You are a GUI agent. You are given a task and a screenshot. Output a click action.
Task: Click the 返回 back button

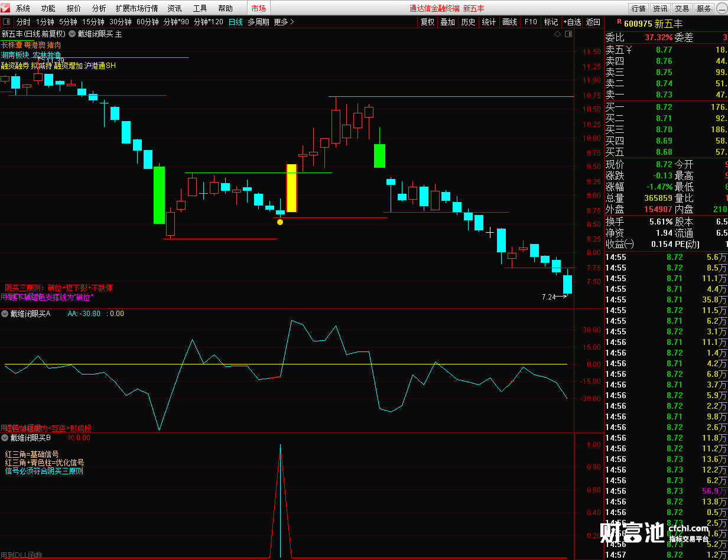(593, 22)
